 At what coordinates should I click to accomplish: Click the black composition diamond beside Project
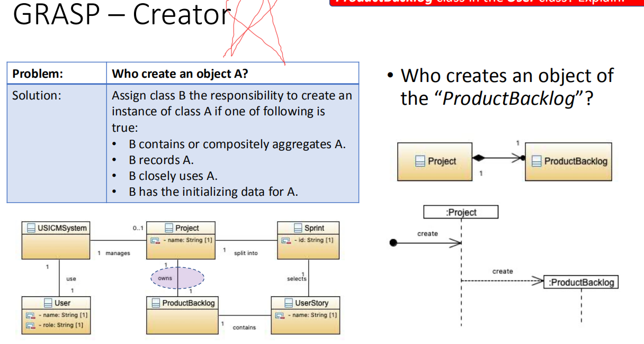coord(479,158)
